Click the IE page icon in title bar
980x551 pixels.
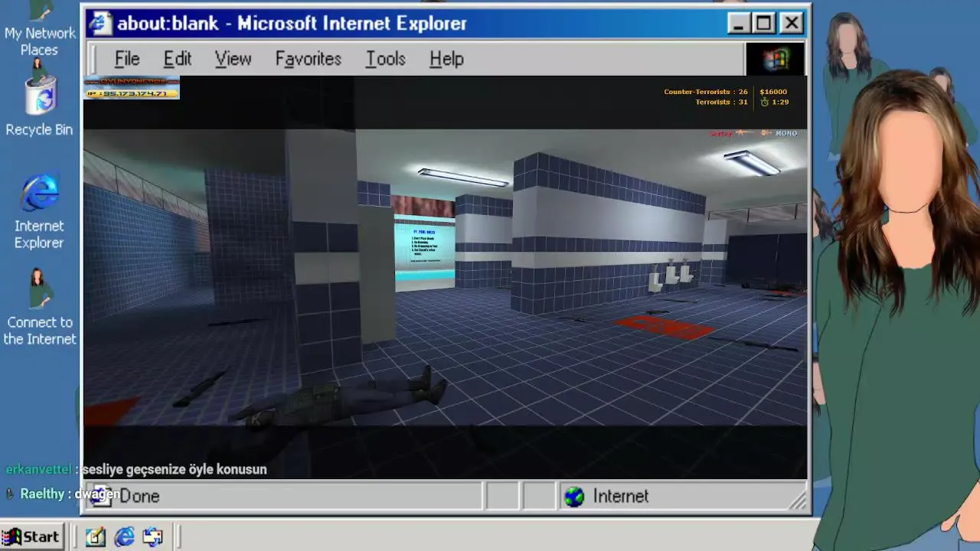click(100, 23)
